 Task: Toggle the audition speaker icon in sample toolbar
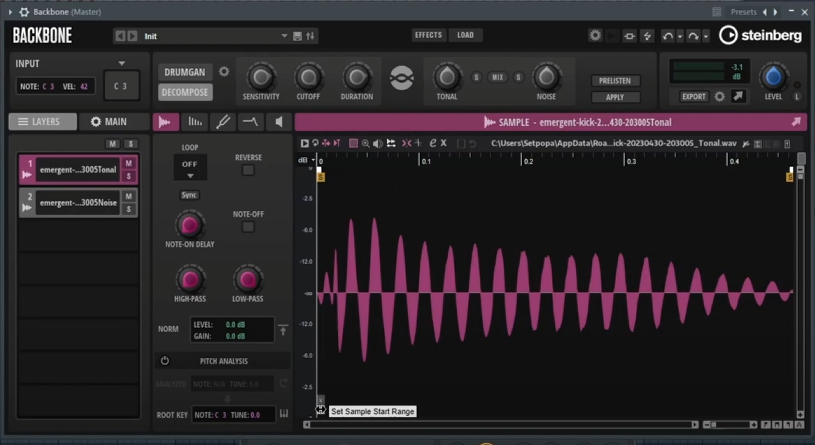pos(378,143)
